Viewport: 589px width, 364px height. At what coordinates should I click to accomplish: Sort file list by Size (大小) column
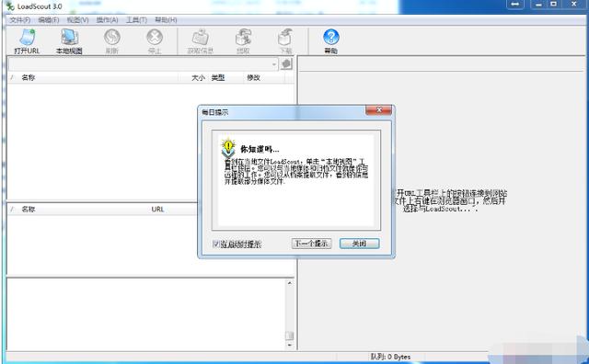(198, 78)
